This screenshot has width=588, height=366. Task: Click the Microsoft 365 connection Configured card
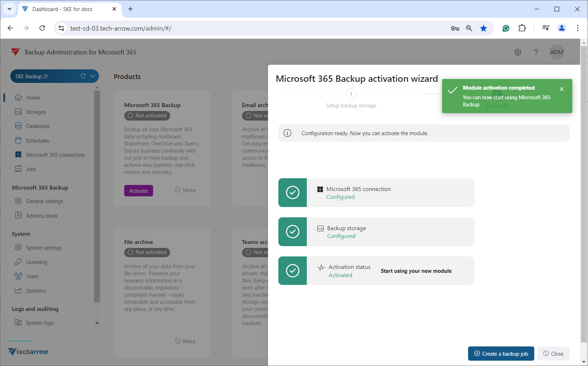[376, 192]
